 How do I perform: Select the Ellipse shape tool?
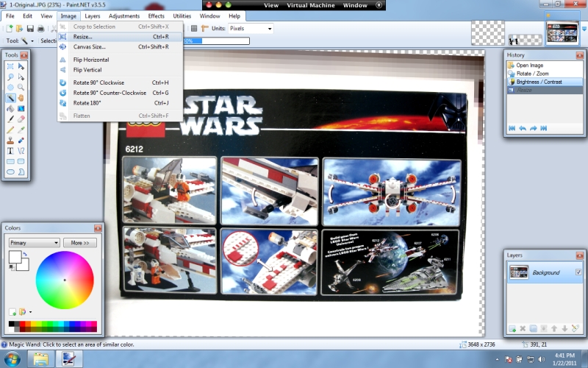pos(10,171)
